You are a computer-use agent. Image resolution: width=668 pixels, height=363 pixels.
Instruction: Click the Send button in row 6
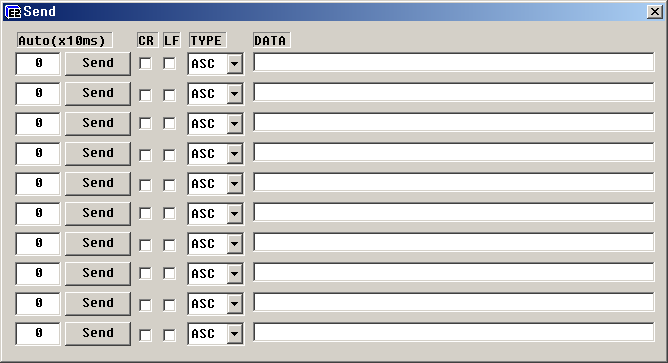98,213
